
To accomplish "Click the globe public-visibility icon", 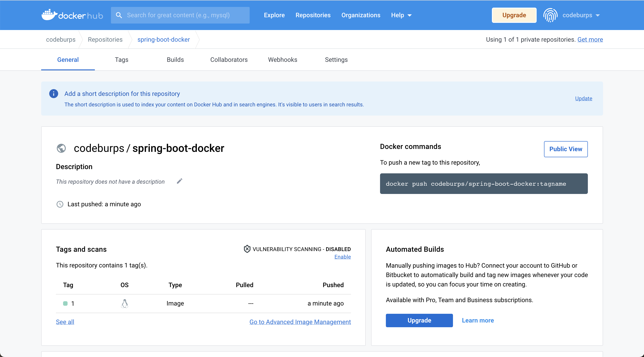I will pos(61,148).
